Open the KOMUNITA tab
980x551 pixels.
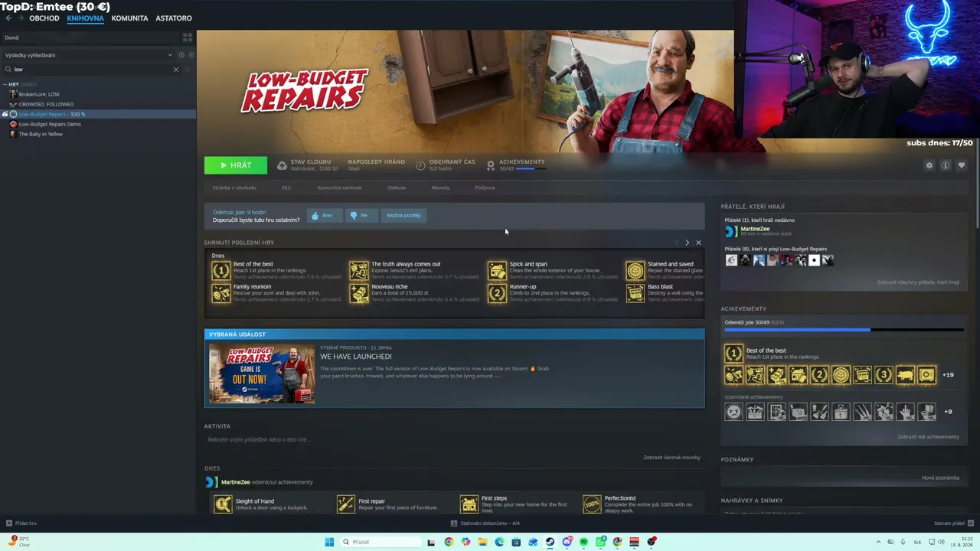tap(129, 18)
